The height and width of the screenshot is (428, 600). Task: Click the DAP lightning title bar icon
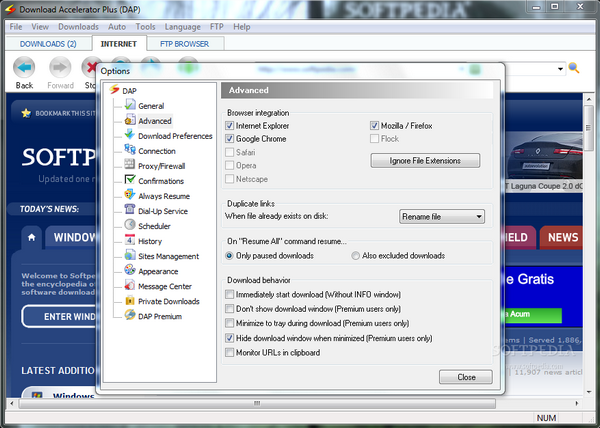[10, 9]
